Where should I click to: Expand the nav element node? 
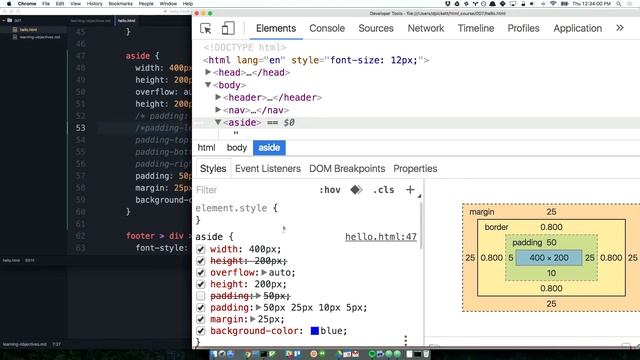(218, 110)
